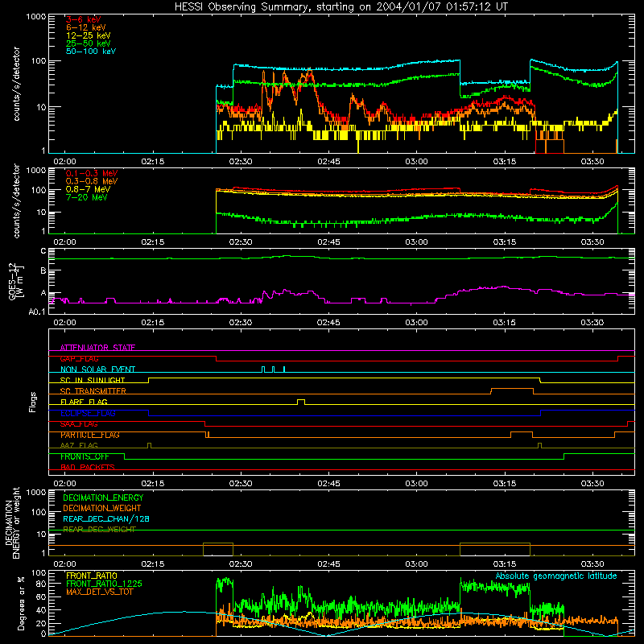This screenshot has width=644, height=644.
Task: Click the 'B' class tick label on GOES plot
Action: pyautogui.click(x=43, y=270)
